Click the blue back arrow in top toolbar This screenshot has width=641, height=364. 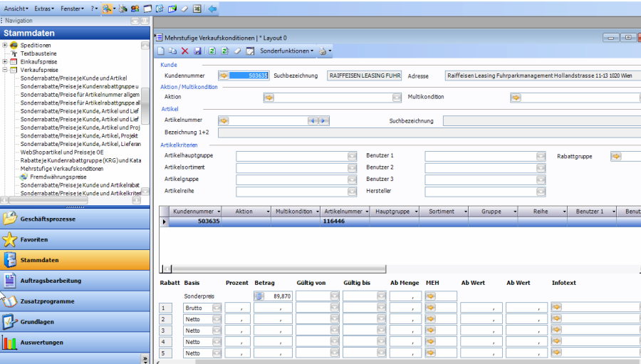coord(212,9)
